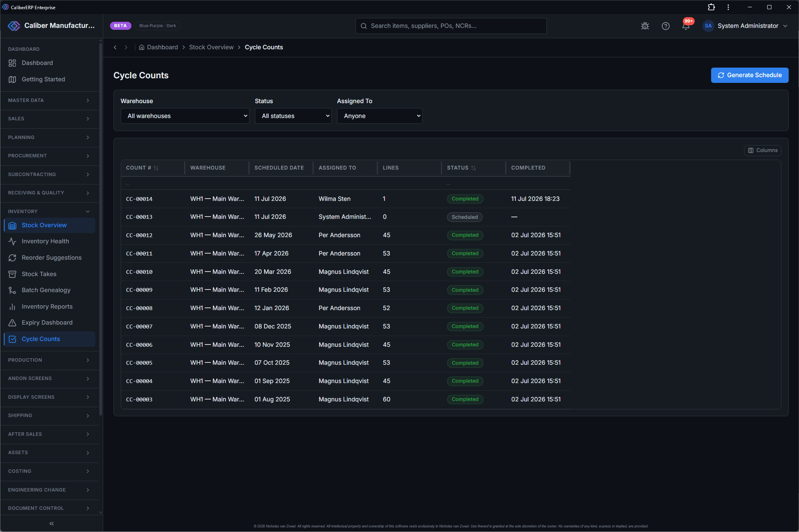Image resolution: width=799 pixels, height=532 pixels.
Task: Expand the Planning section
Action: coord(49,137)
